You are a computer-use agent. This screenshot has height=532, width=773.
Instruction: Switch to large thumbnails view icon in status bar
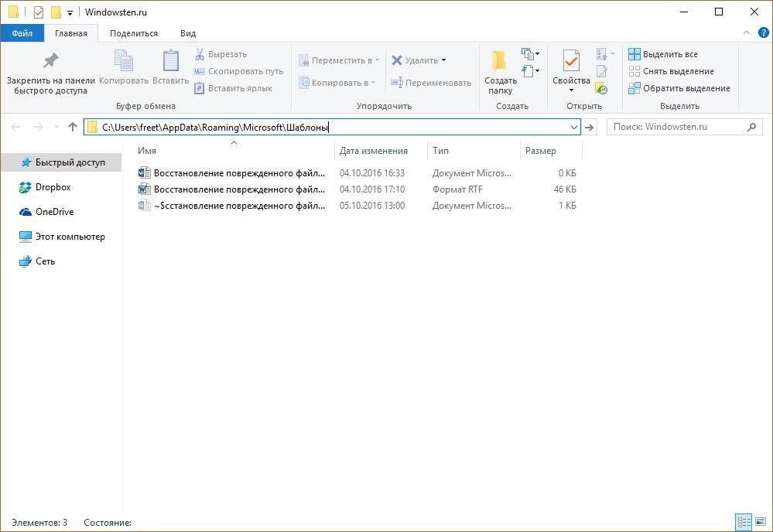(x=760, y=522)
